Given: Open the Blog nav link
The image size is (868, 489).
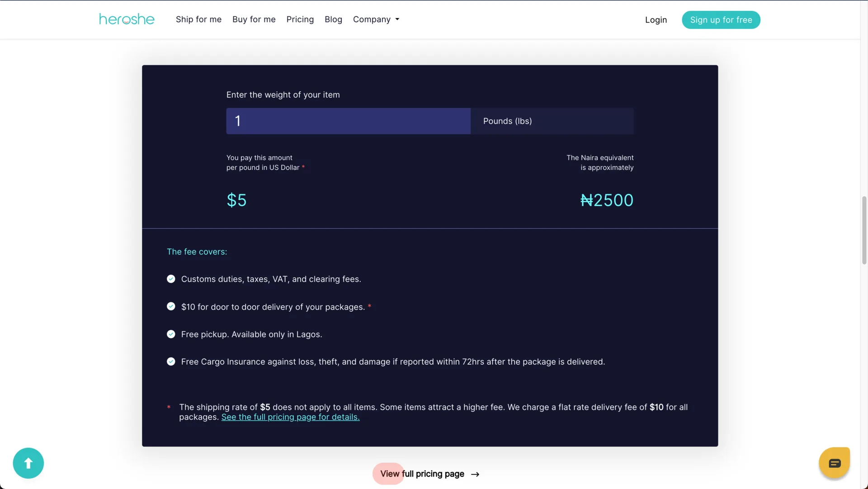Looking at the screenshot, I should click(333, 19).
